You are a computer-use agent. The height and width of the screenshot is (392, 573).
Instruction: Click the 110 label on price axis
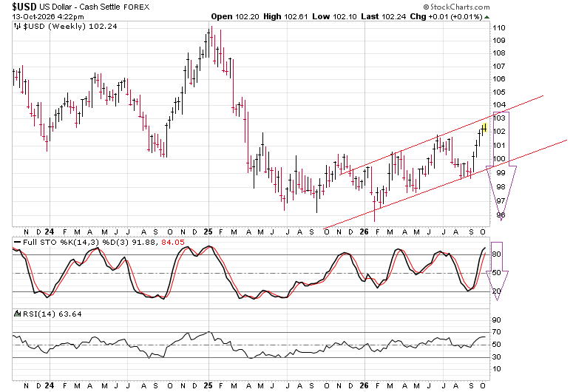(x=499, y=28)
